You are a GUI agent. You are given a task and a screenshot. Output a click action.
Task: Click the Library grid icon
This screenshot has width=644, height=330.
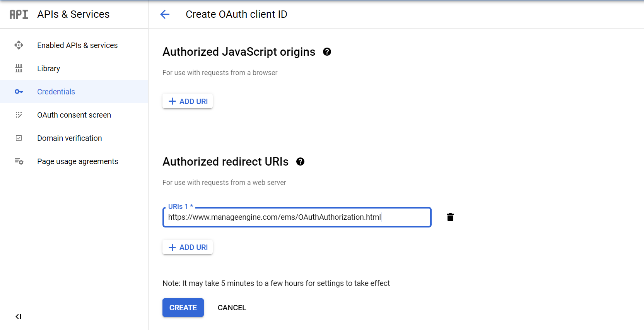(x=19, y=68)
